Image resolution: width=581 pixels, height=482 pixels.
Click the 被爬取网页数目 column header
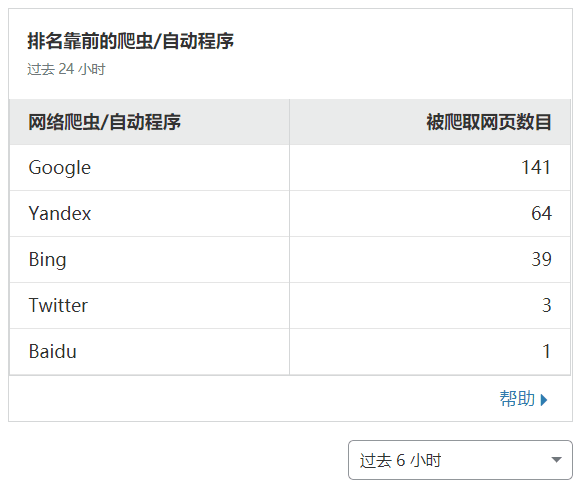489,122
